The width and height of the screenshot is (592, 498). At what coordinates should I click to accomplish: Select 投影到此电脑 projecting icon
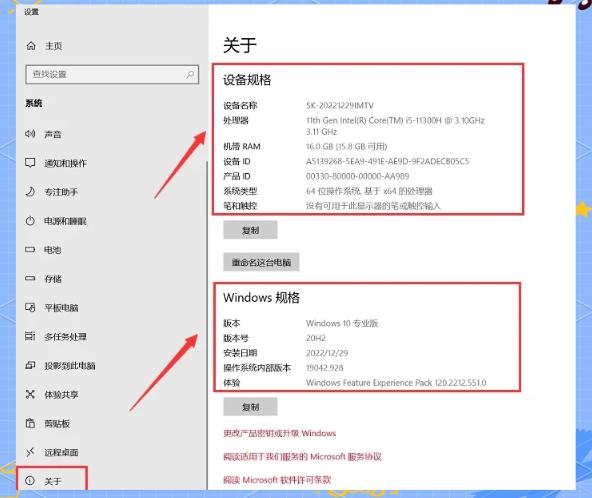30,365
